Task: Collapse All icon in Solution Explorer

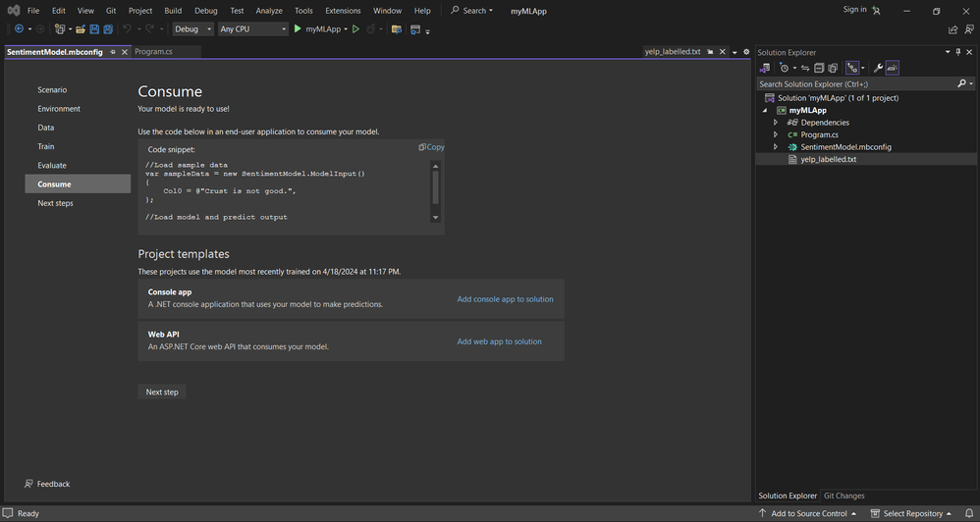Action: click(x=819, y=68)
